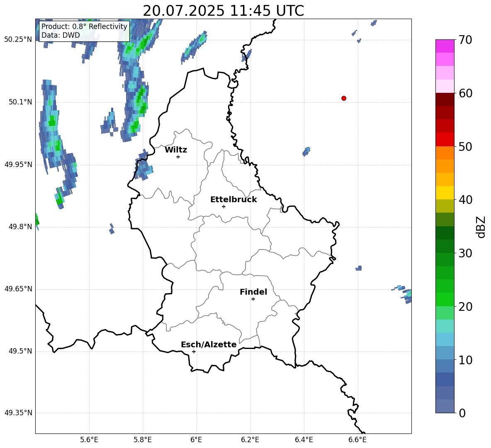Click the 30 tick on the colorbar
The width and height of the screenshot is (491, 448).
[465, 253]
